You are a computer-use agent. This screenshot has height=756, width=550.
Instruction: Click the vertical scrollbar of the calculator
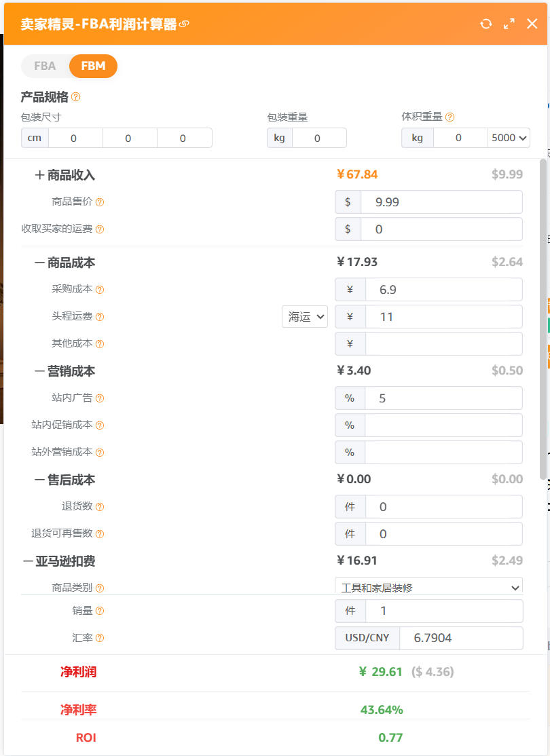coord(543,318)
